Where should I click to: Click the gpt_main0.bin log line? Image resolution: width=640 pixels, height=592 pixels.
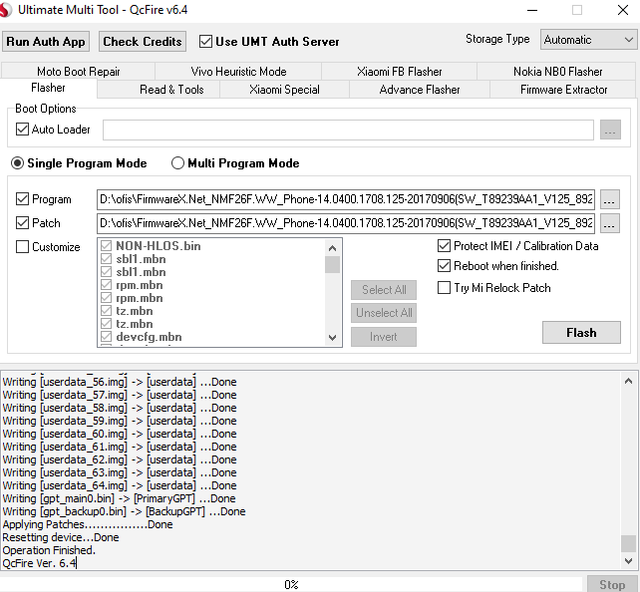click(x=119, y=499)
